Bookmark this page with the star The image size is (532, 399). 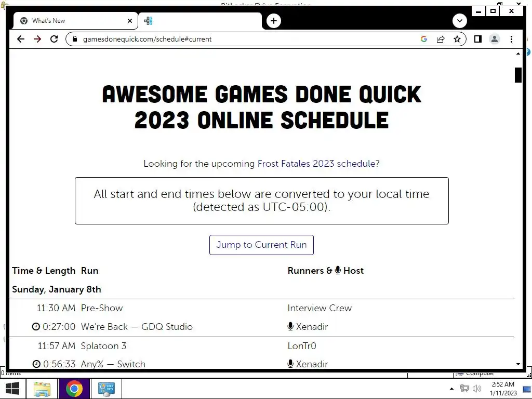pyautogui.click(x=457, y=39)
